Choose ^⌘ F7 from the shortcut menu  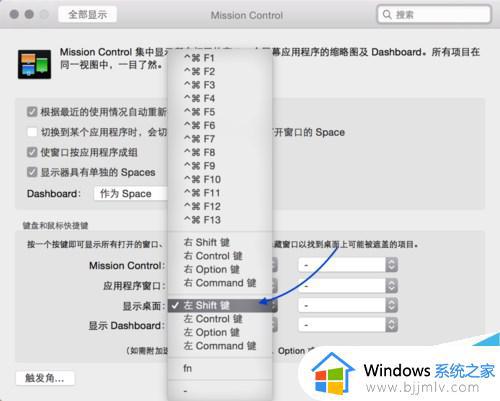coord(220,139)
